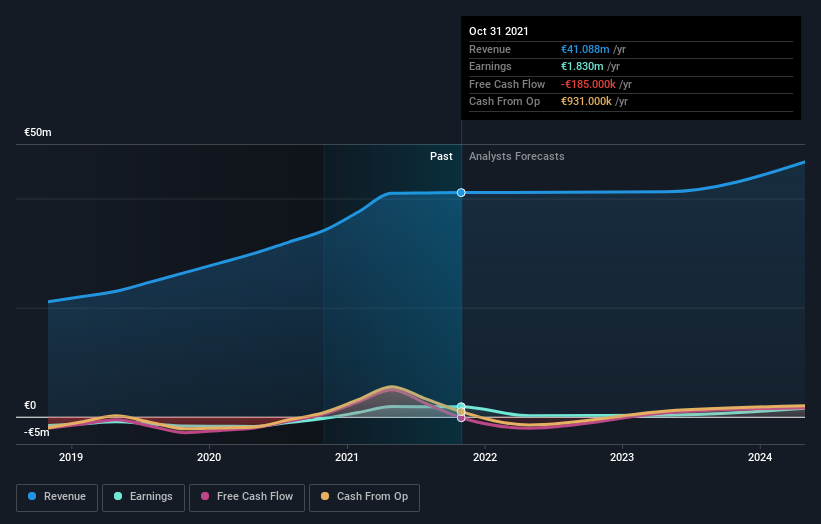Click the 2020 axis label

pos(209,457)
